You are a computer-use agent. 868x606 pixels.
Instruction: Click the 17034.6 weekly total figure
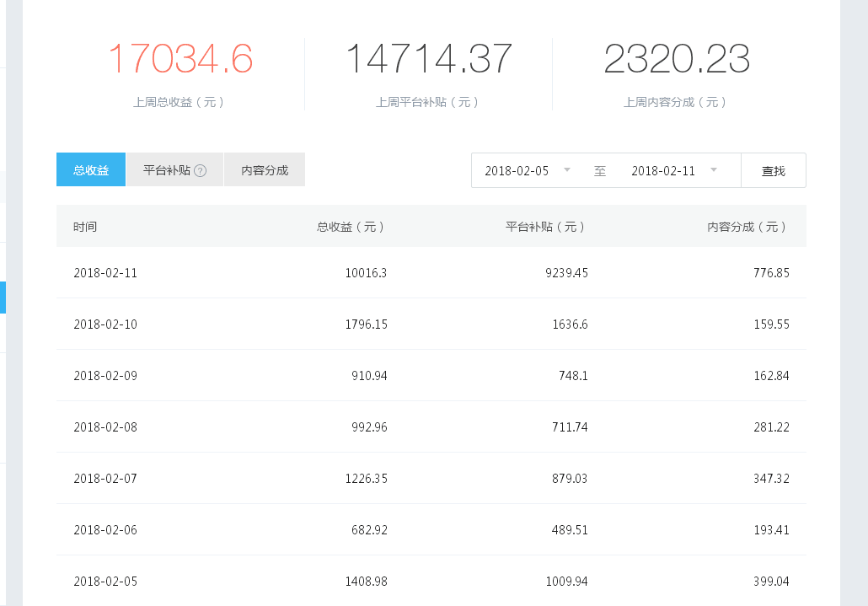pos(180,59)
